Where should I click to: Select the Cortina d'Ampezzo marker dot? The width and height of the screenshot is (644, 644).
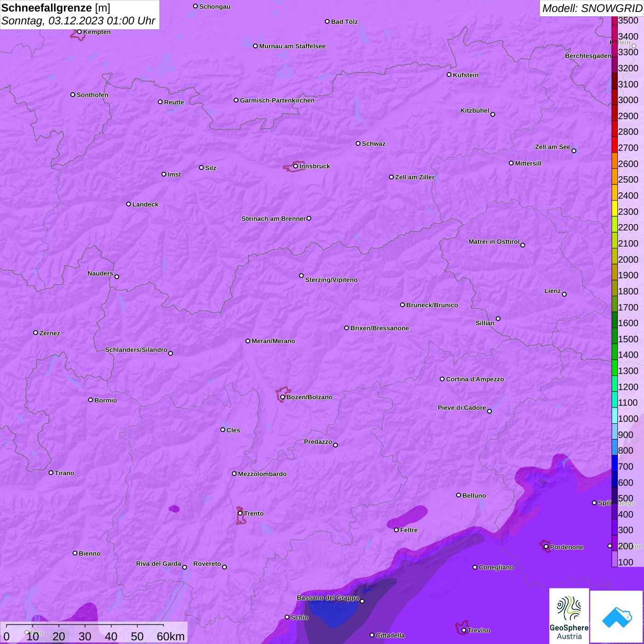tap(442, 379)
